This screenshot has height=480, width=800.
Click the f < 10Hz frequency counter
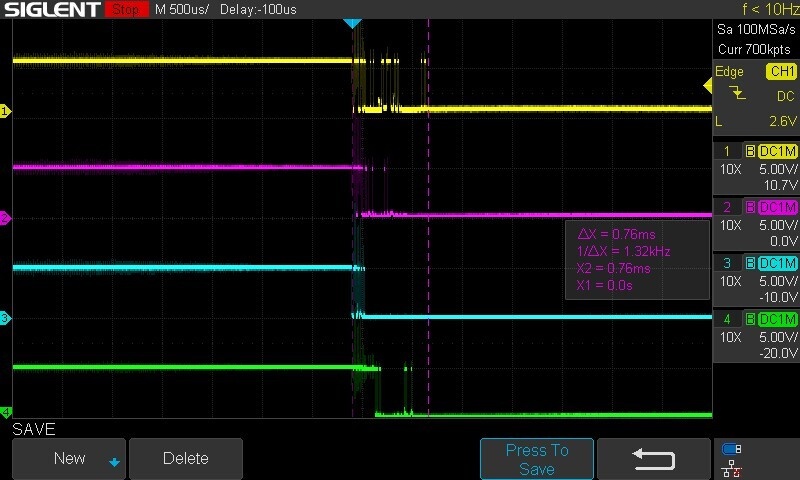click(x=769, y=9)
